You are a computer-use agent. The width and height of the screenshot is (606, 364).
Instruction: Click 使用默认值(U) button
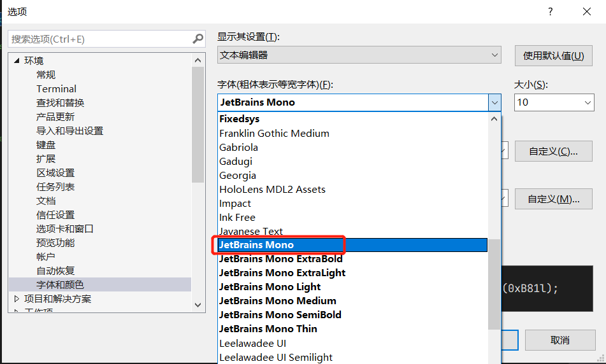tap(554, 55)
